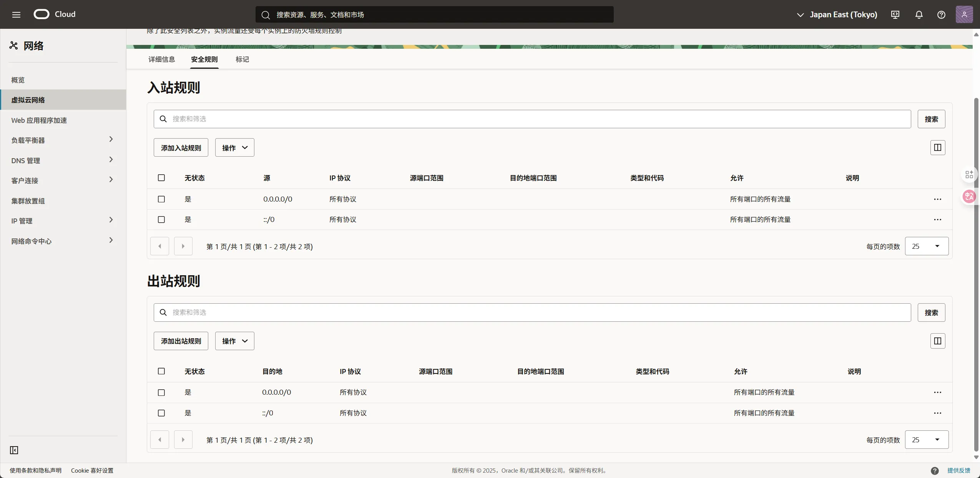980x478 pixels.
Task: Check the 0.0.0.0/0 outbound rule checkbox
Action: [161, 392]
